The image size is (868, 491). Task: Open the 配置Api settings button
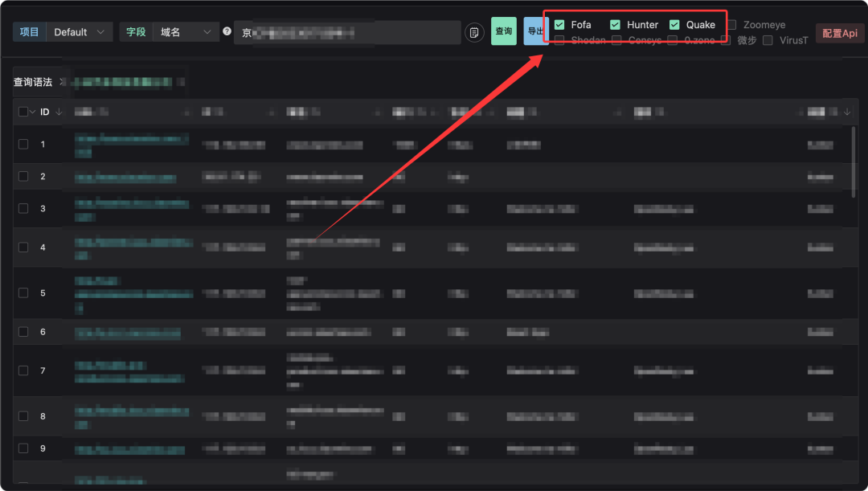pyautogui.click(x=840, y=33)
